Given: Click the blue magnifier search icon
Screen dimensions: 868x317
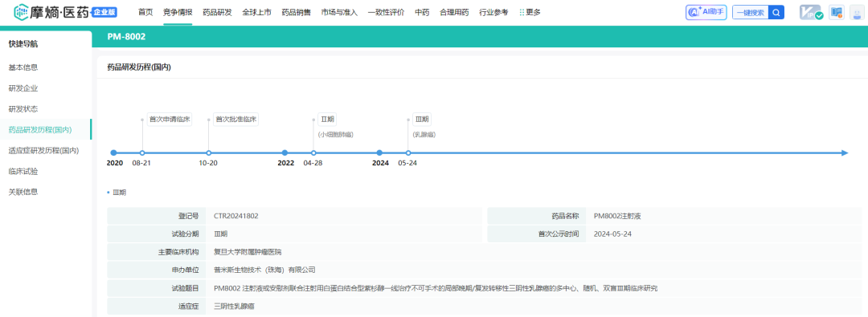Looking at the screenshot, I should click(776, 12).
